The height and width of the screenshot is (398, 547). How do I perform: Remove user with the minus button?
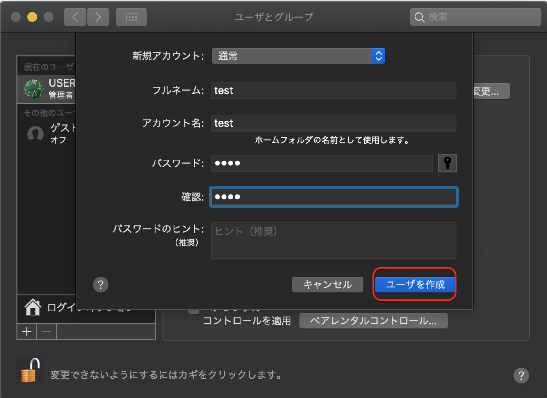(x=46, y=331)
